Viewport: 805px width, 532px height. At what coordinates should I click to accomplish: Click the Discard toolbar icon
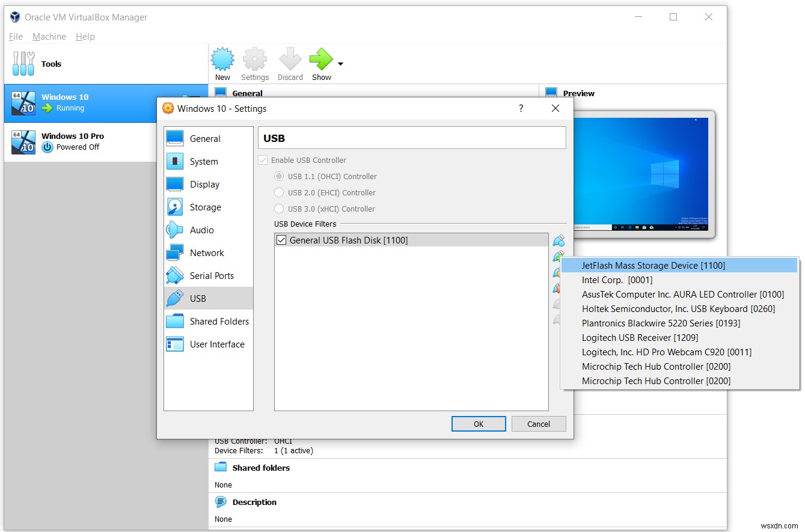pos(290,63)
